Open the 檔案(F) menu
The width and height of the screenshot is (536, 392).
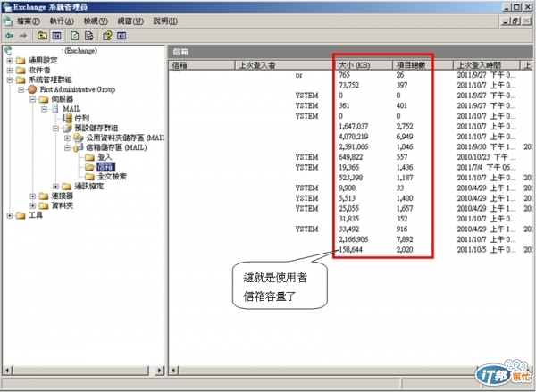[29, 21]
